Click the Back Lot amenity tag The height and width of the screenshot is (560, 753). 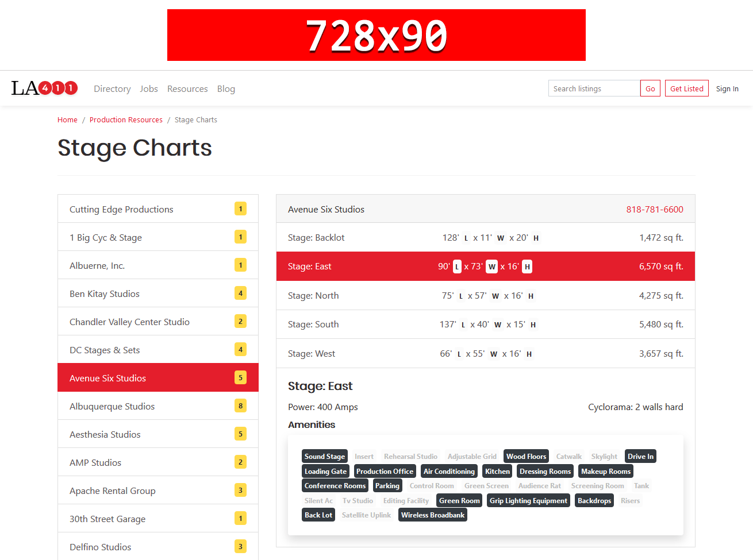tap(318, 515)
